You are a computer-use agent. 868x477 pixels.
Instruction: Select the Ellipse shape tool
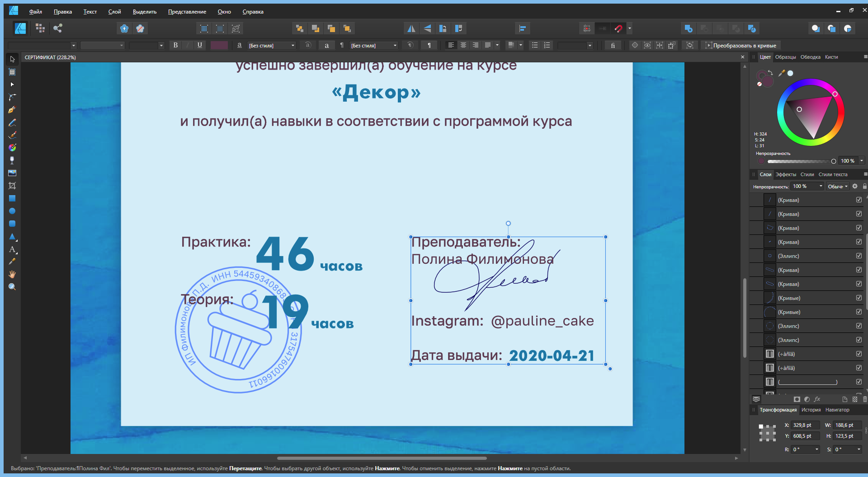point(12,211)
